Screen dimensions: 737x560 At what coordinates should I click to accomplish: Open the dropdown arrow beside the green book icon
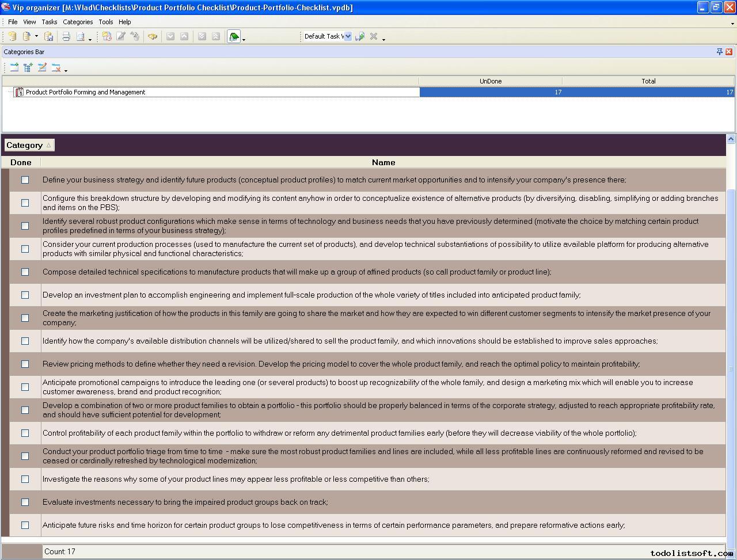[244, 39]
